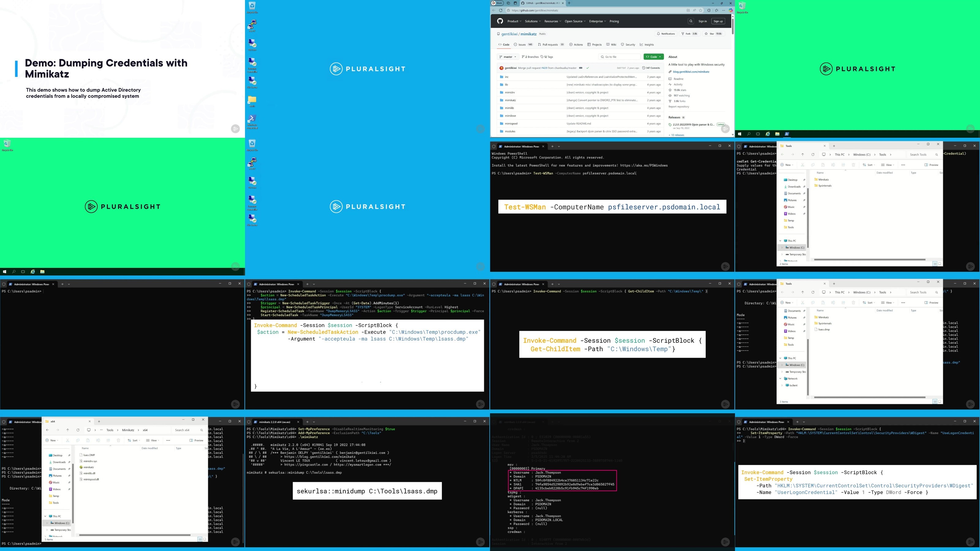
Task: Go to the Wiki tab of mimikatz repo
Action: tap(611, 44)
